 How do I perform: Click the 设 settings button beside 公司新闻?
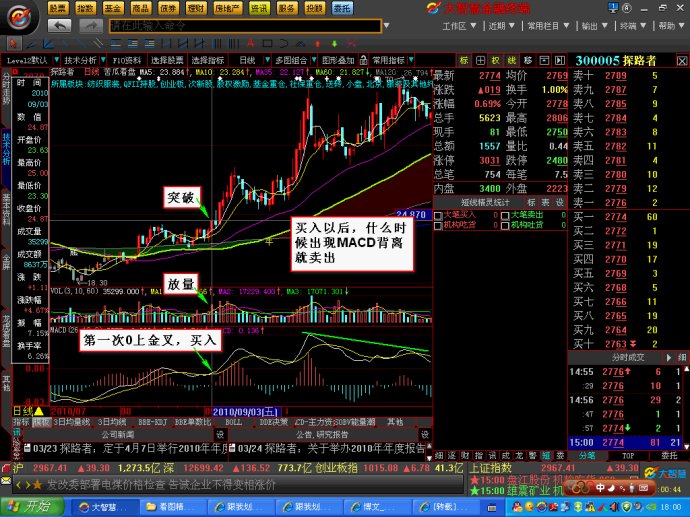coord(220,435)
